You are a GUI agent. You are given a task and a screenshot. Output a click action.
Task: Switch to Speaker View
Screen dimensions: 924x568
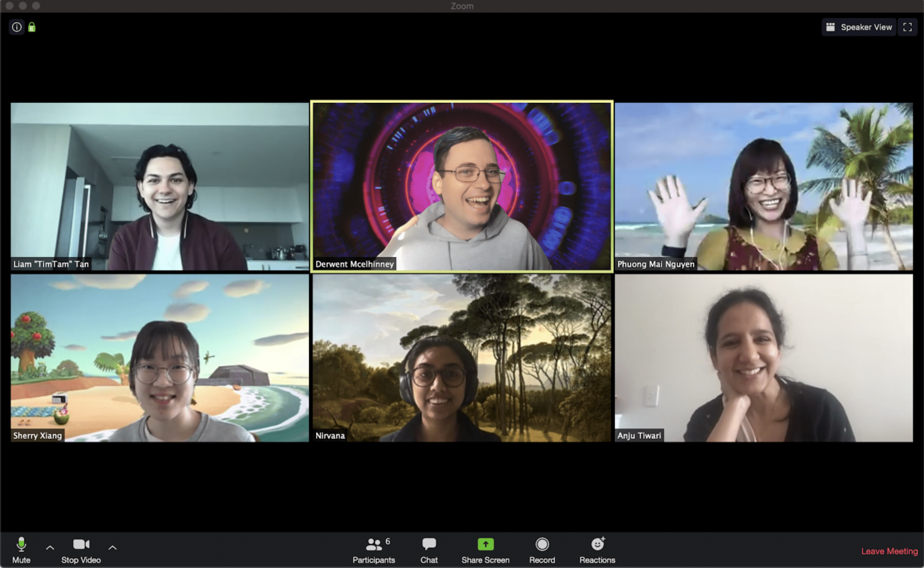859,27
